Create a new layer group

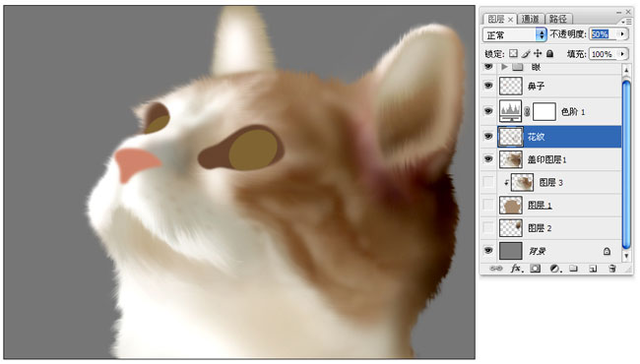(573, 269)
